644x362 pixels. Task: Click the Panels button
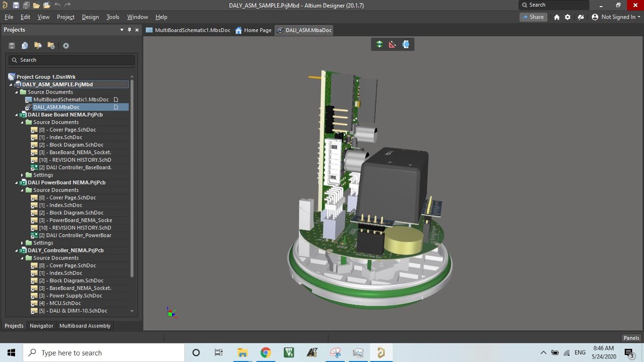(x=631, y=338)
